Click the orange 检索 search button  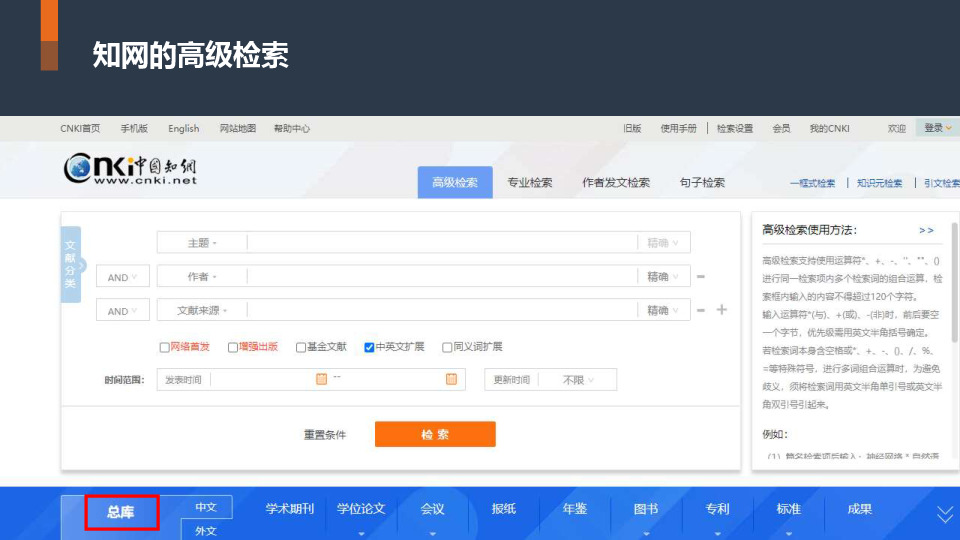tap(435, 434)
